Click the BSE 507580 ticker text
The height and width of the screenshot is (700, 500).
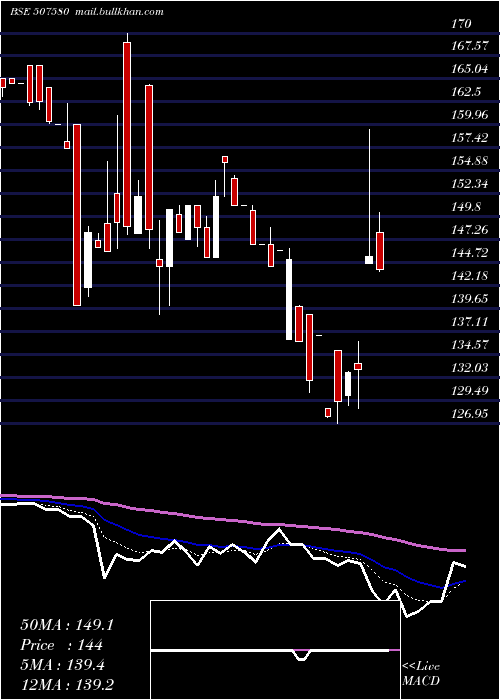(39, 12)
